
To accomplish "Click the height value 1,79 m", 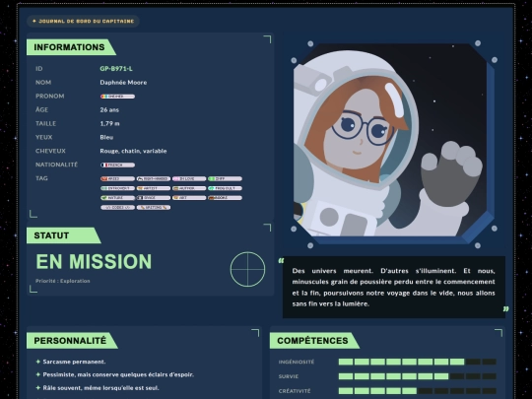I will [x=109, y=123].
